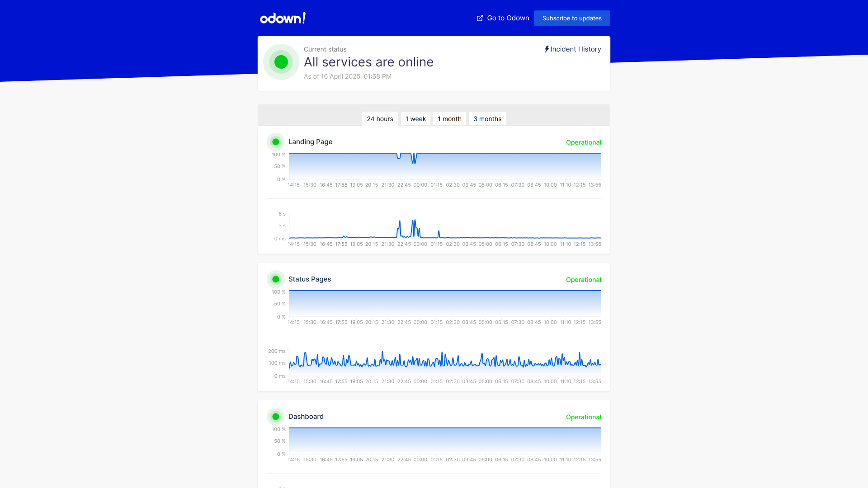Select the 24 hours tab

point(380,119)
